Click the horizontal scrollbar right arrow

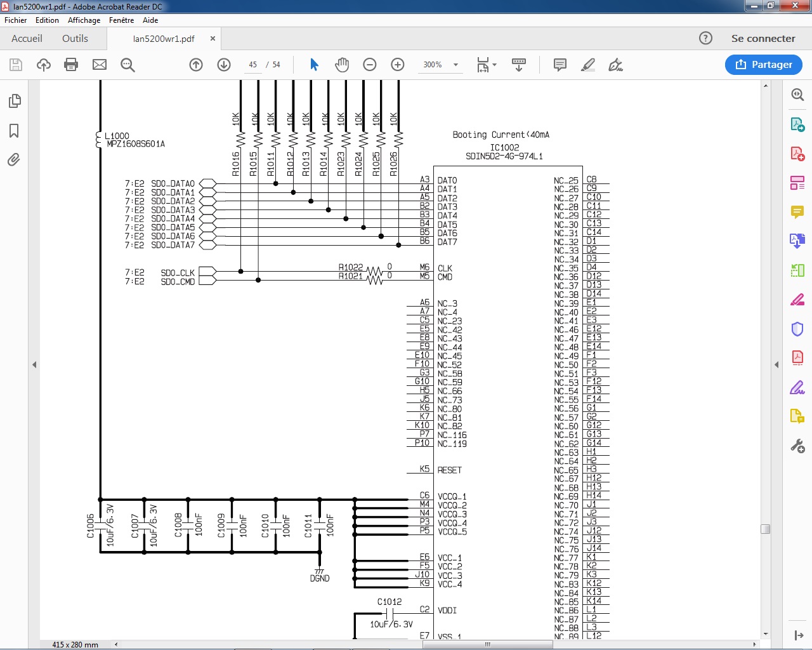754,644
